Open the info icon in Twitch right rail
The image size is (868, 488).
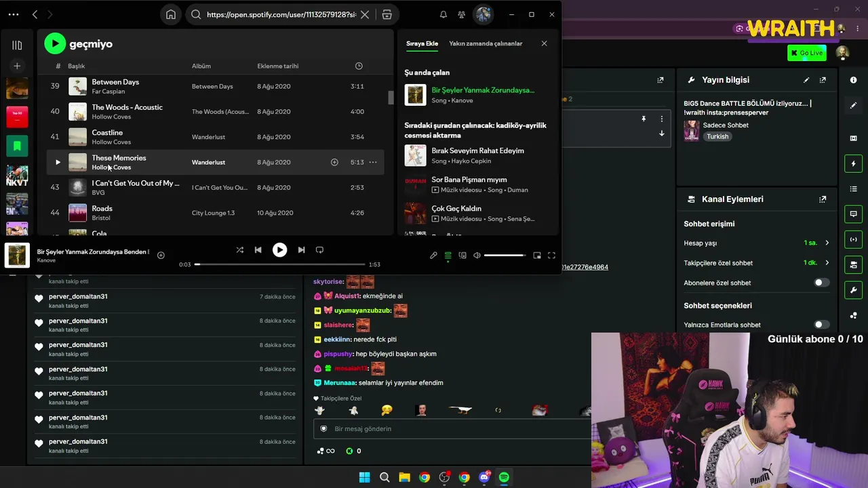click(x=853, y=80)
